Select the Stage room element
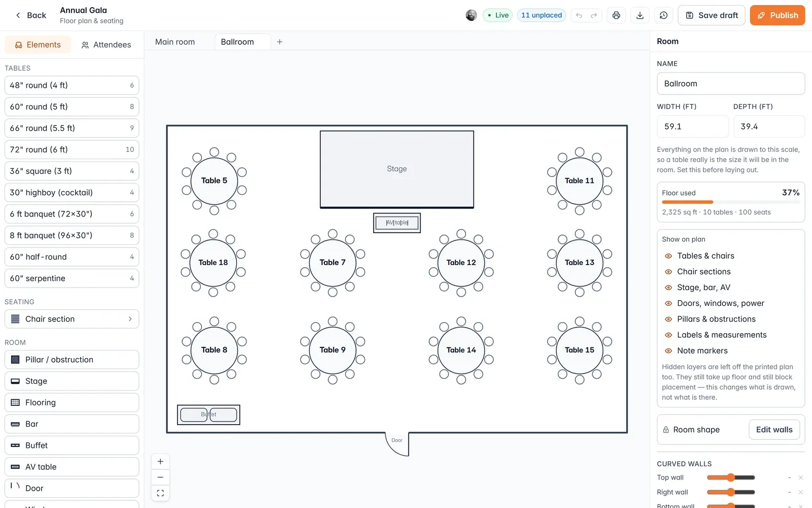812x508 pixels. [x=72, y=381]
